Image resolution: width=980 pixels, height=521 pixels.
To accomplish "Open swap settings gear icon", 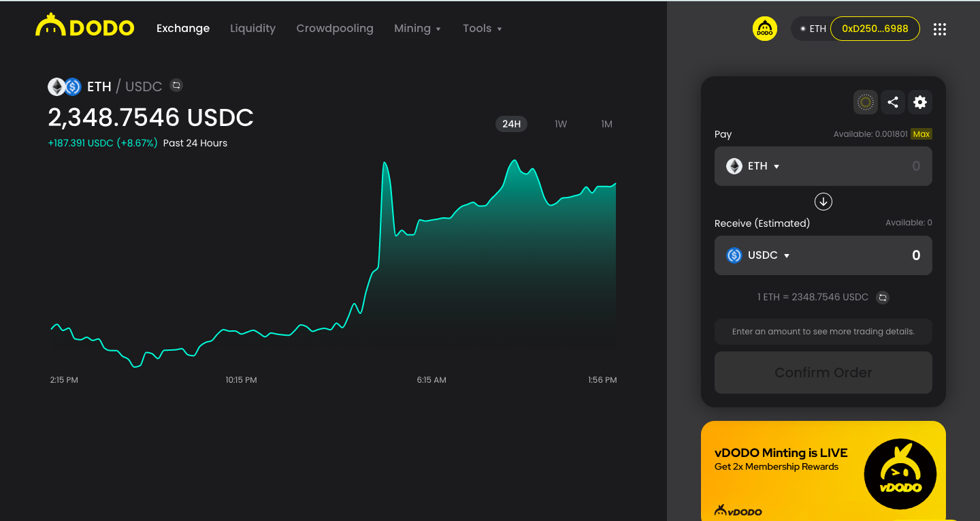I will pyautogui.click(x=920, y=102).
